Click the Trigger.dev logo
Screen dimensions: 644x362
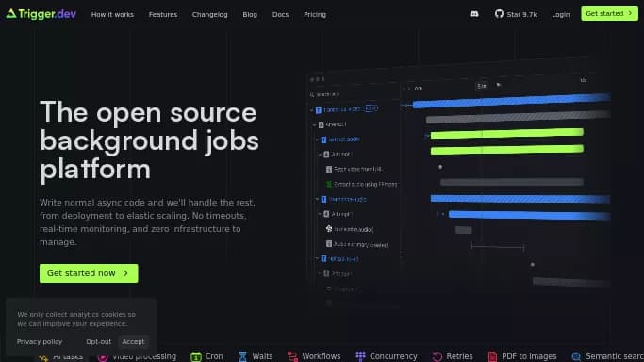tap(41, 14)
